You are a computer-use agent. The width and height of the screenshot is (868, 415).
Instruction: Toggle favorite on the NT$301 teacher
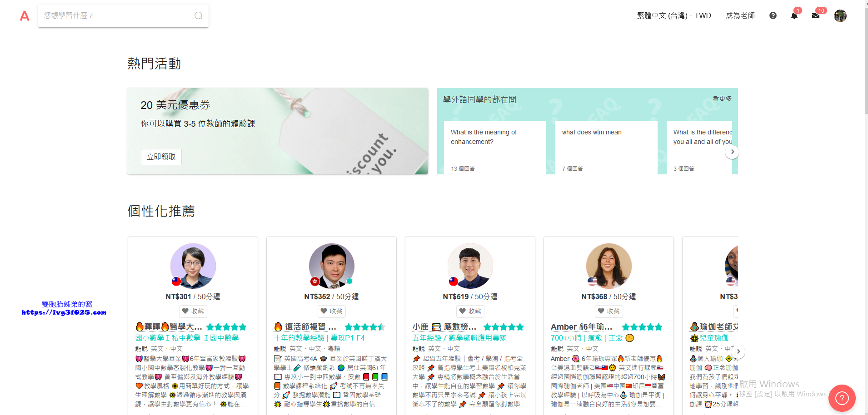[x=193, y=311]
